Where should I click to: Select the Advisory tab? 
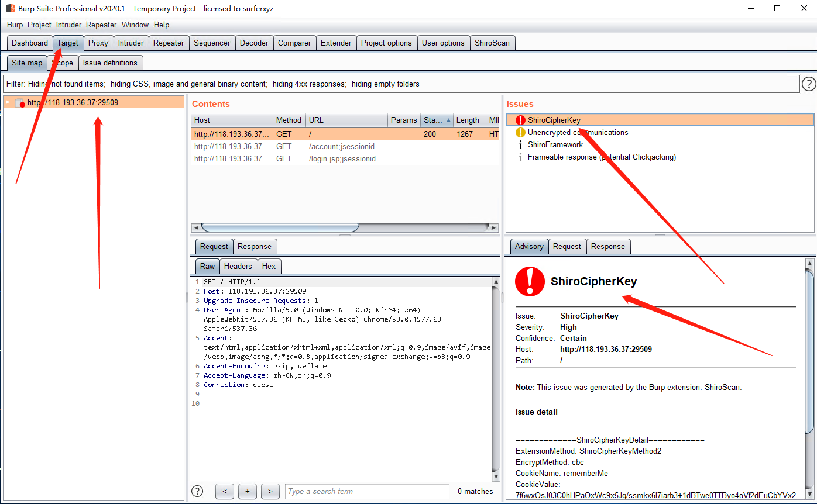coord(529,246)
